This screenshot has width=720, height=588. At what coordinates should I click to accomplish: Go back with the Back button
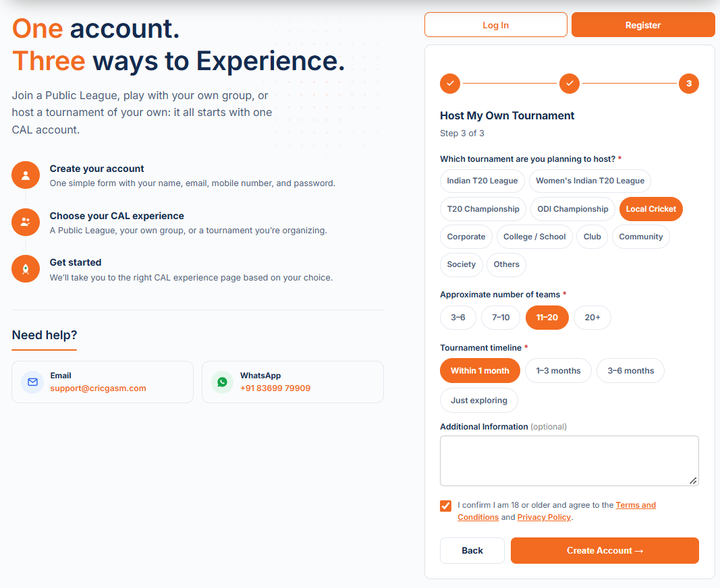(x=472, y=551)
